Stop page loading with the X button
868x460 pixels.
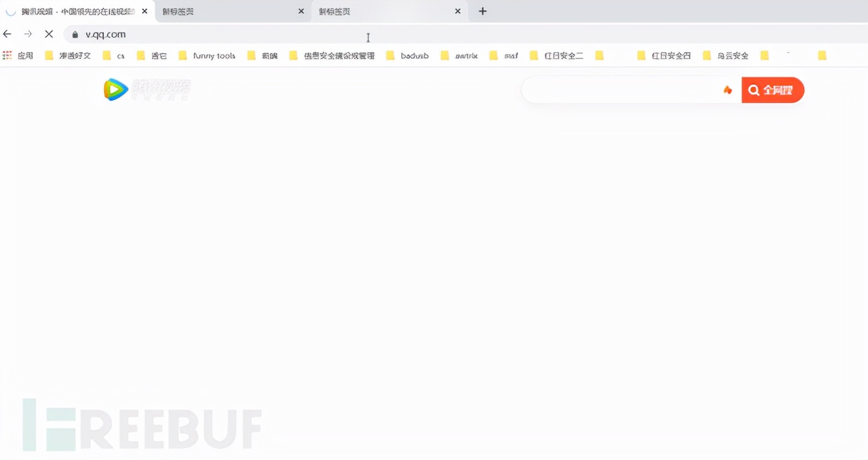click(x=48, y=34)
